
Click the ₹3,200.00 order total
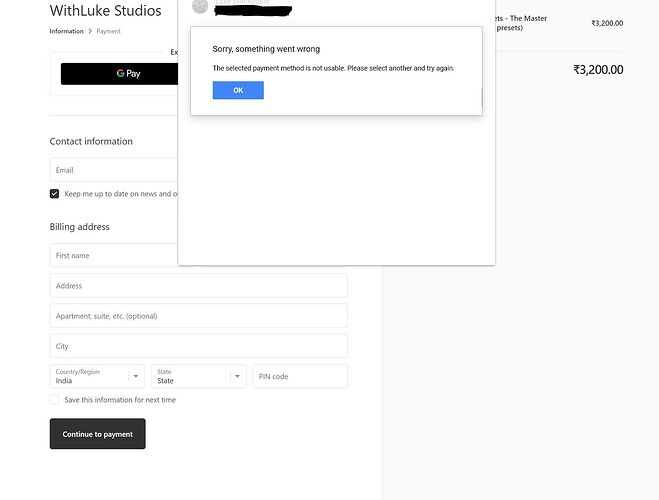click(597, 70)
